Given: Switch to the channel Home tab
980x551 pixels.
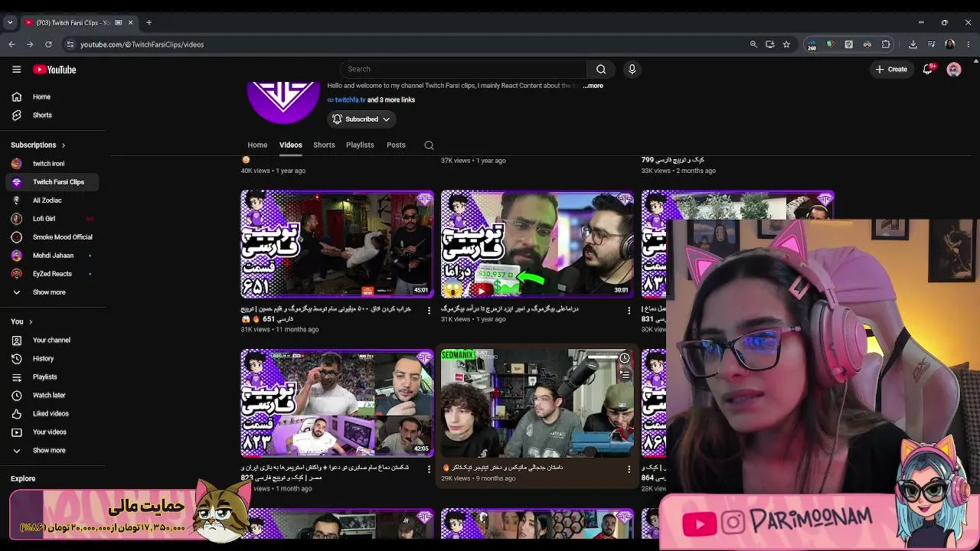Looking at the screenshot, I should [x=257, y=145].
